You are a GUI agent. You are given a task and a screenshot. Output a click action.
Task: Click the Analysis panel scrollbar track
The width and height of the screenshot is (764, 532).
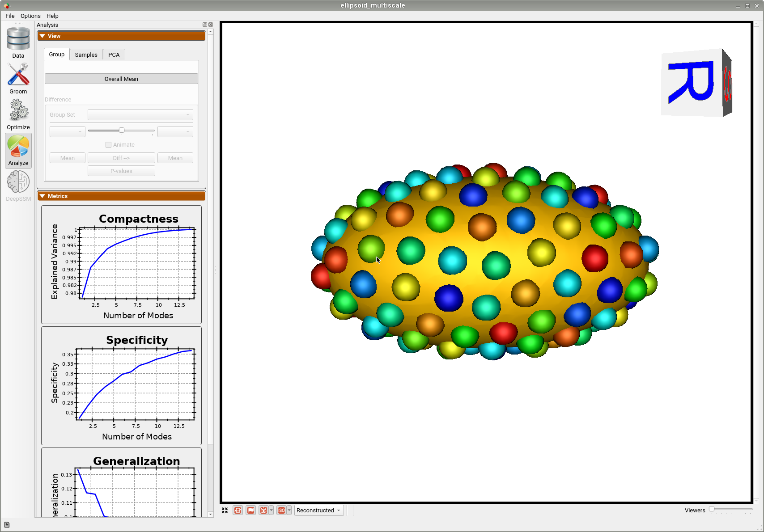click(x=210, y=477)
